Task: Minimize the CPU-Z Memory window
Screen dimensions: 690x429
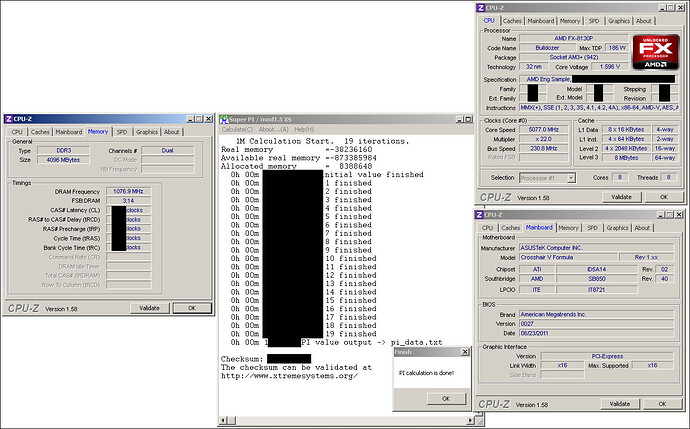Action: (x=190, y=119)
